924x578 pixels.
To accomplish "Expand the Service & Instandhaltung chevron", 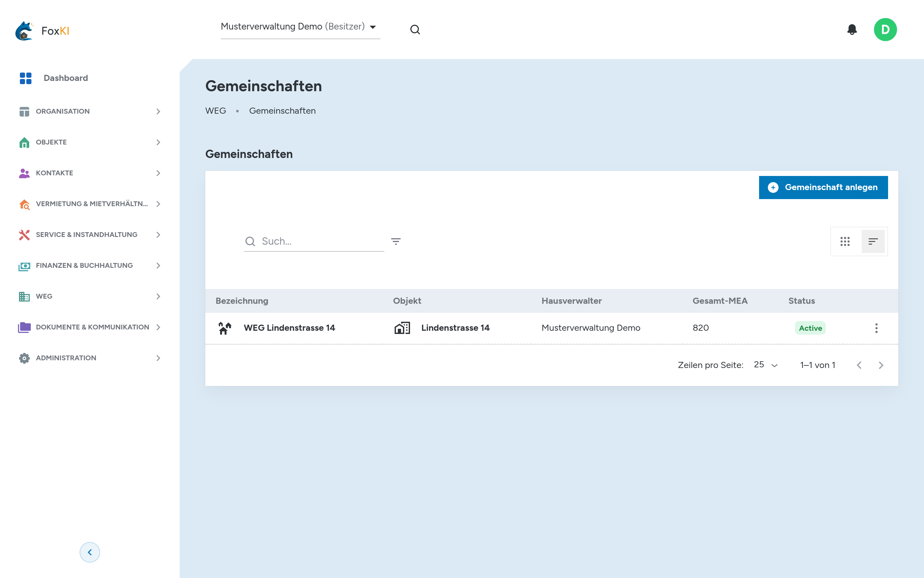I will coord(158,235).
